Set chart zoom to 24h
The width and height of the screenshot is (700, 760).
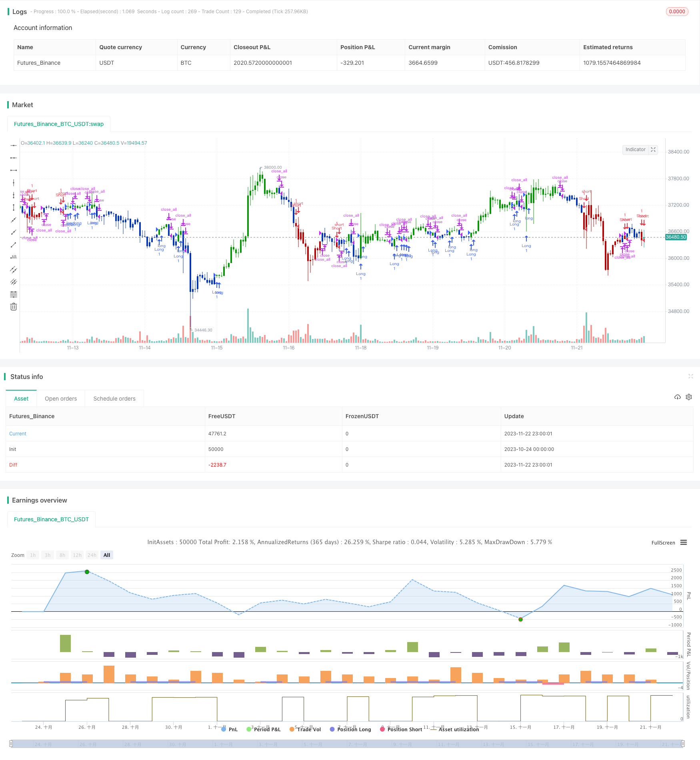click(92, 555)
